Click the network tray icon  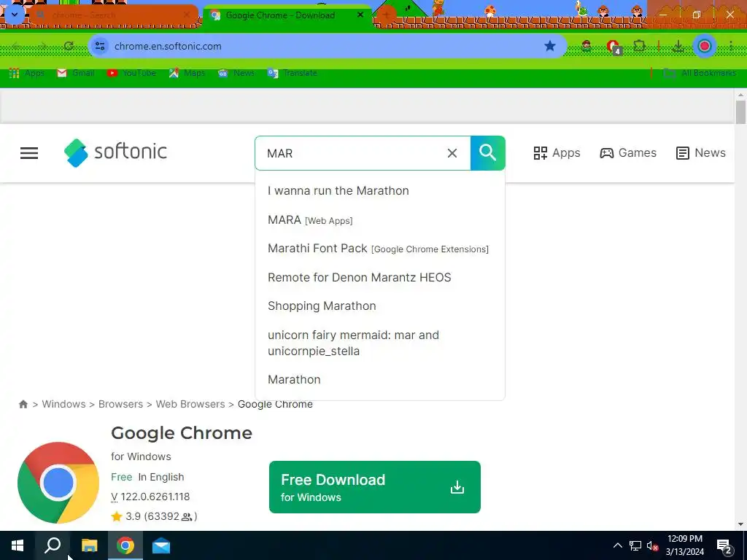(635, 545)
